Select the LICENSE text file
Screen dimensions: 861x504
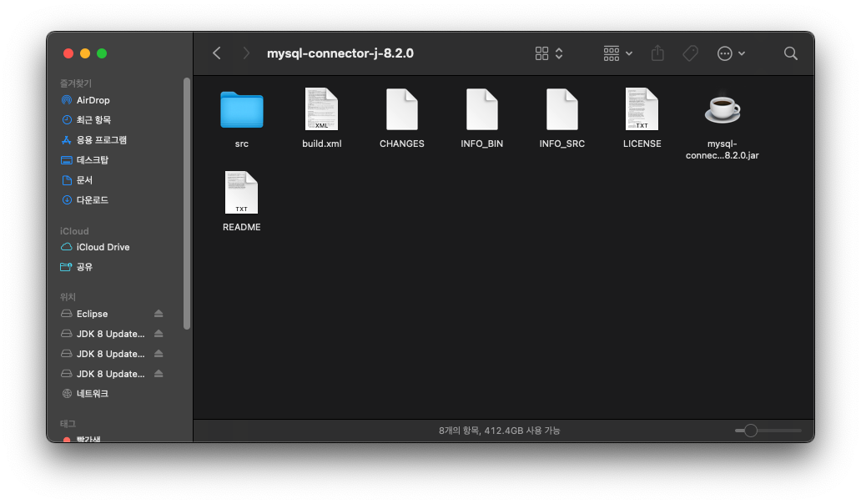(x=642, y=109)
